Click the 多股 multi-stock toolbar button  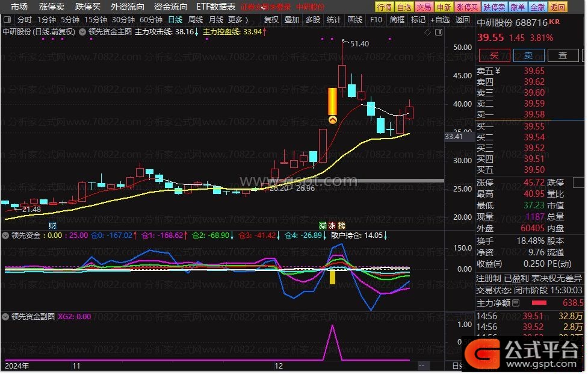[x=313, y=19]
